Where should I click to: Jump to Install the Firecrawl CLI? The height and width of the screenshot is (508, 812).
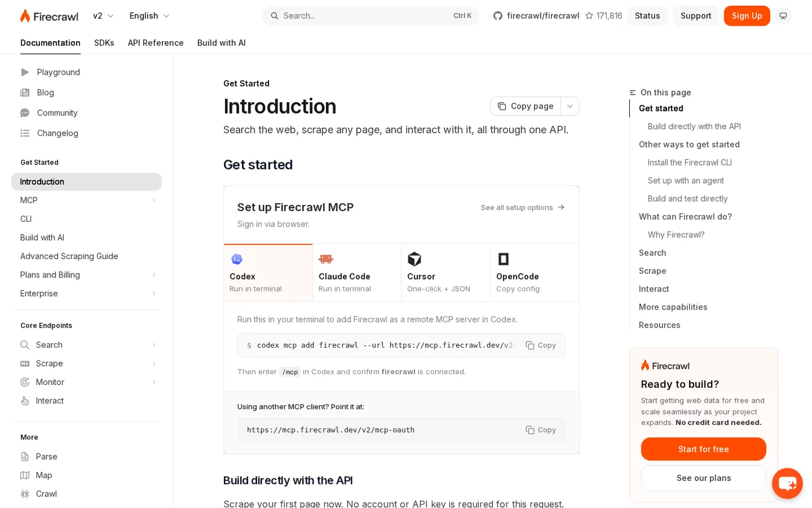coord(690,163)
